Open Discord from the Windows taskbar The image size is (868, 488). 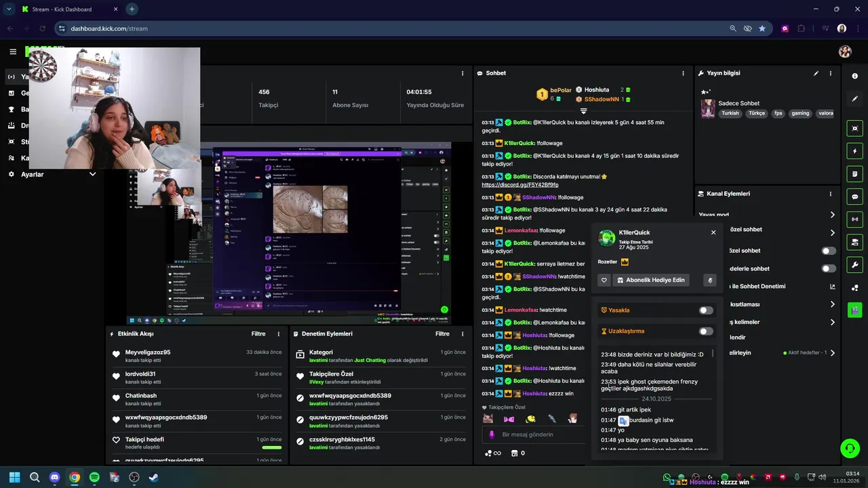(x=55, y=477)
